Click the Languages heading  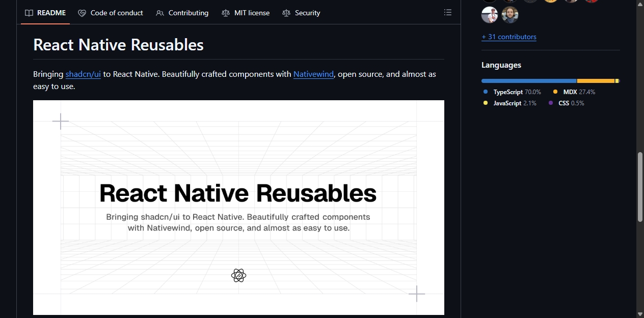click(x=501, y=65)
